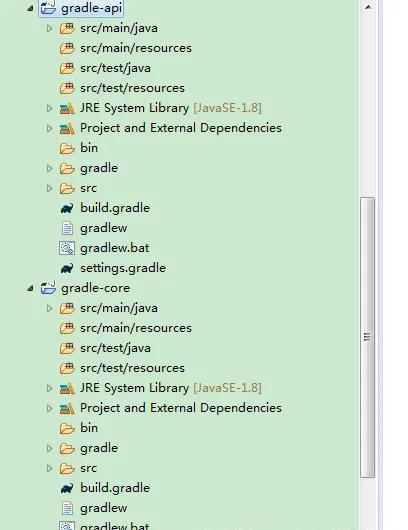408x530 pixels.
Task: Click the gradle-core project icon
Action: click(48, 288)
